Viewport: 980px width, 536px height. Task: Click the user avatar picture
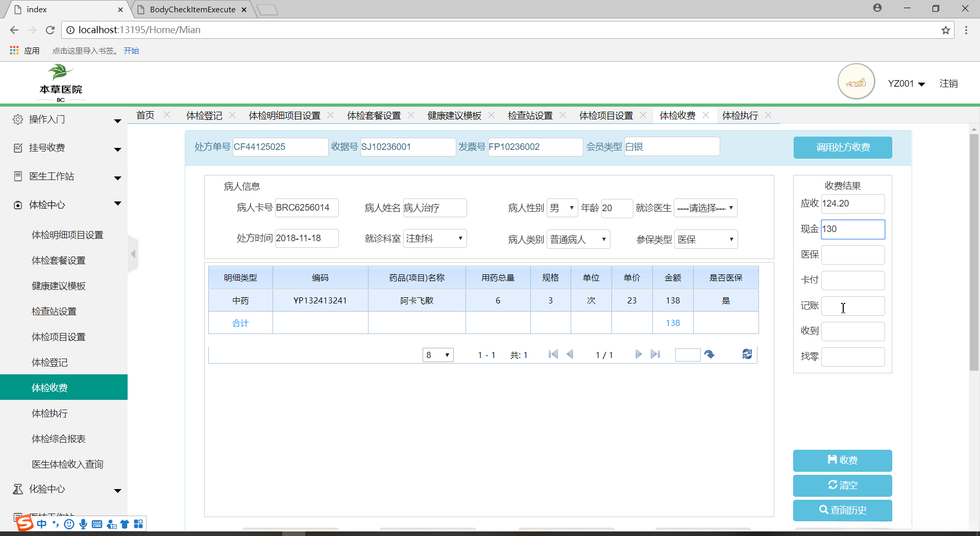pos(856,82)
